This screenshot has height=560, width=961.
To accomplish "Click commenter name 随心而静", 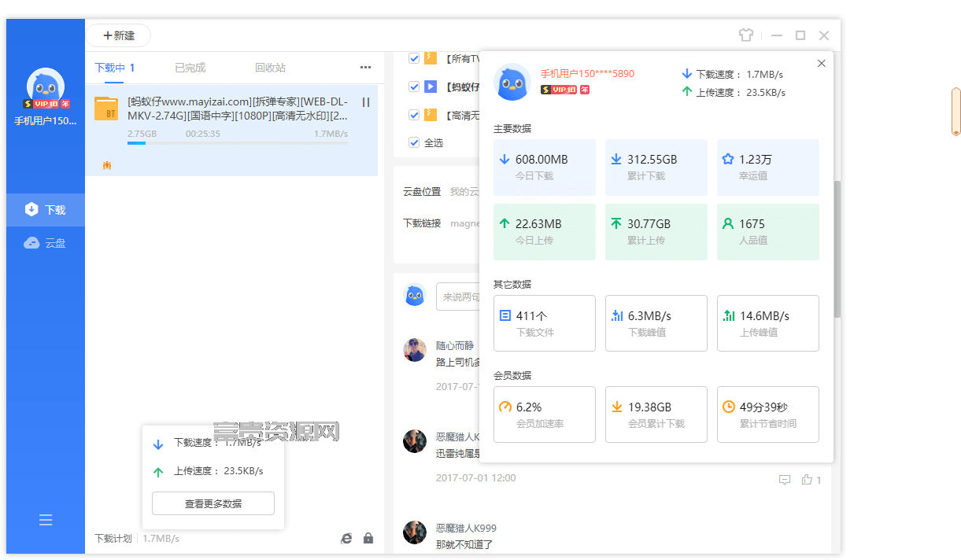I will tap(455, 345).
